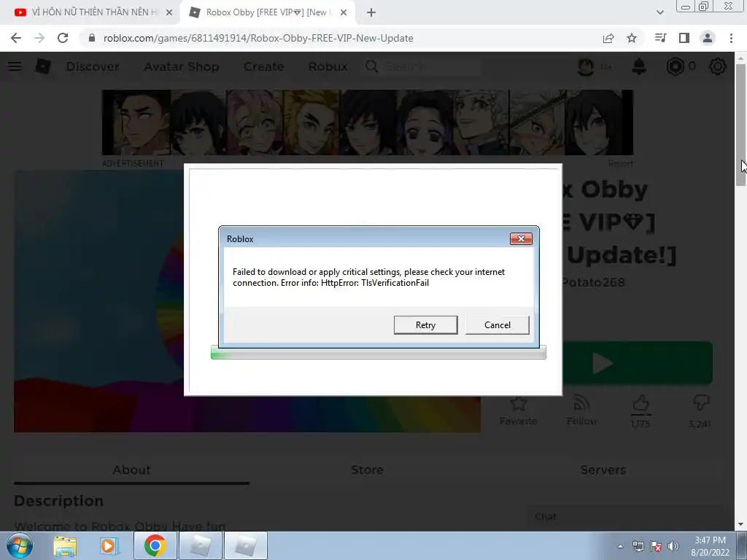This screenshot has width=747, height=560.
Task: Open the Windows Start button
Action: point(20,545)
